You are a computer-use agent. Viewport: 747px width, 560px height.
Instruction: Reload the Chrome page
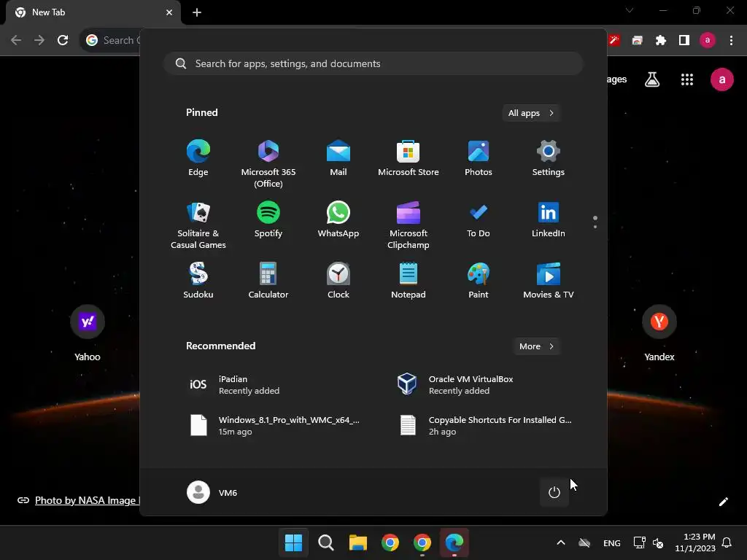coord(63,41)
